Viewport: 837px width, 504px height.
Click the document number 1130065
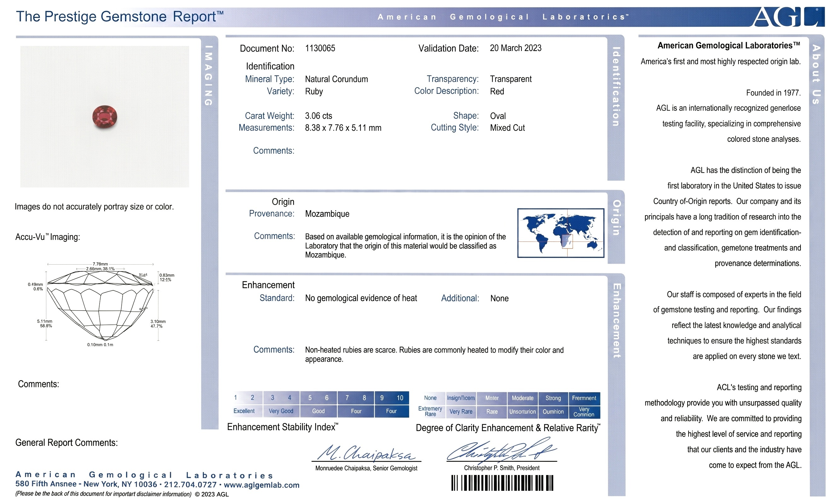pos(320,48)
